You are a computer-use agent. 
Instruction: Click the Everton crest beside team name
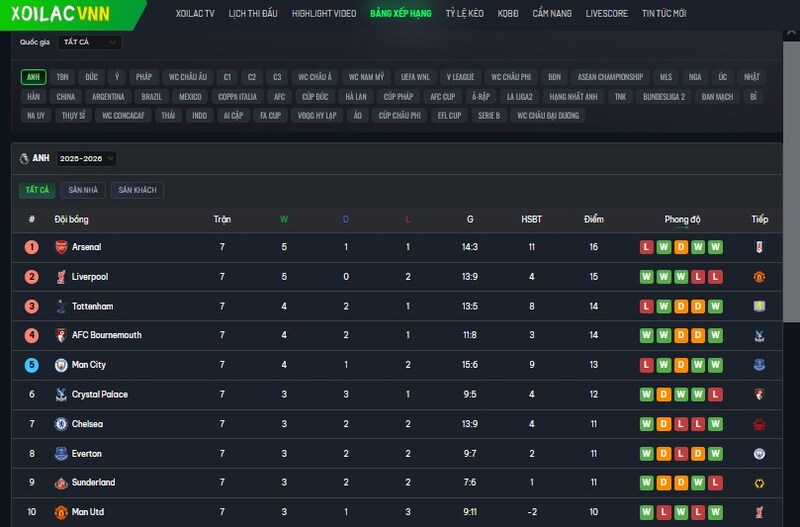pyautogui.click(x=60, y=453)
